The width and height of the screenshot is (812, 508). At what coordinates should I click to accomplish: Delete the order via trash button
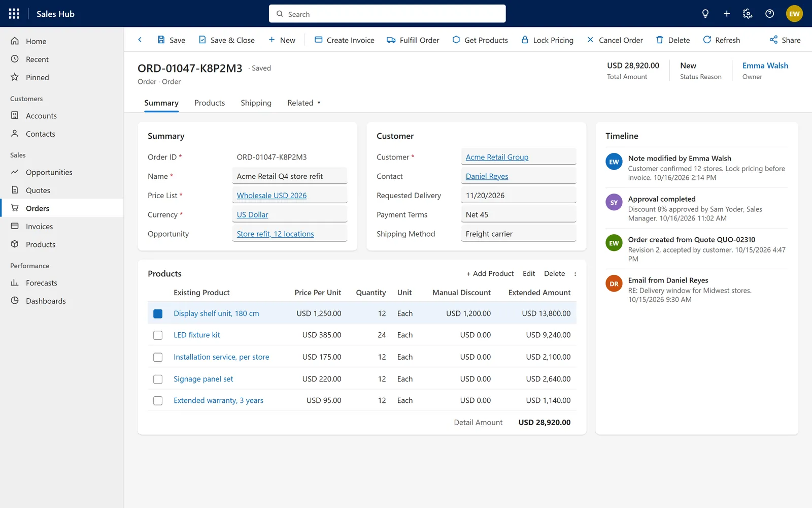coord(672,40)
